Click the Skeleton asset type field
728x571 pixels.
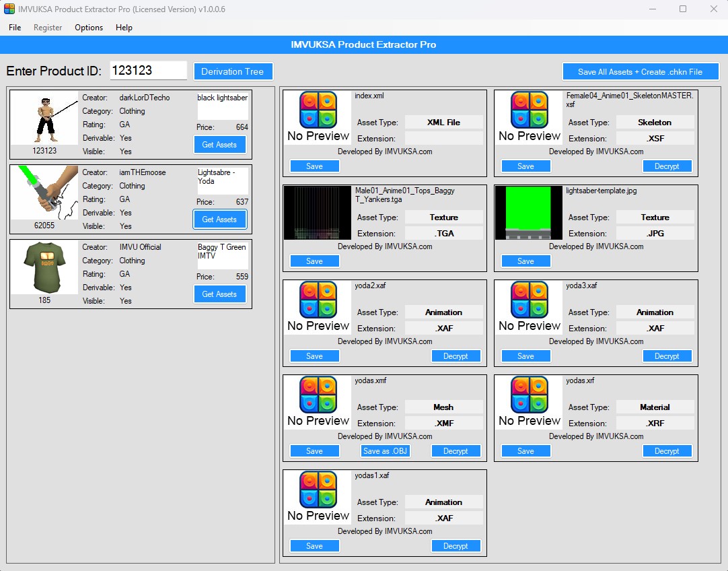pos(655,123)
